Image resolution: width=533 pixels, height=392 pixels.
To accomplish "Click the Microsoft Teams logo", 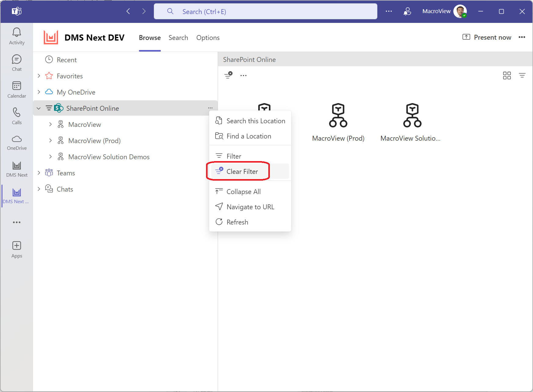I will tap(16, 11).
